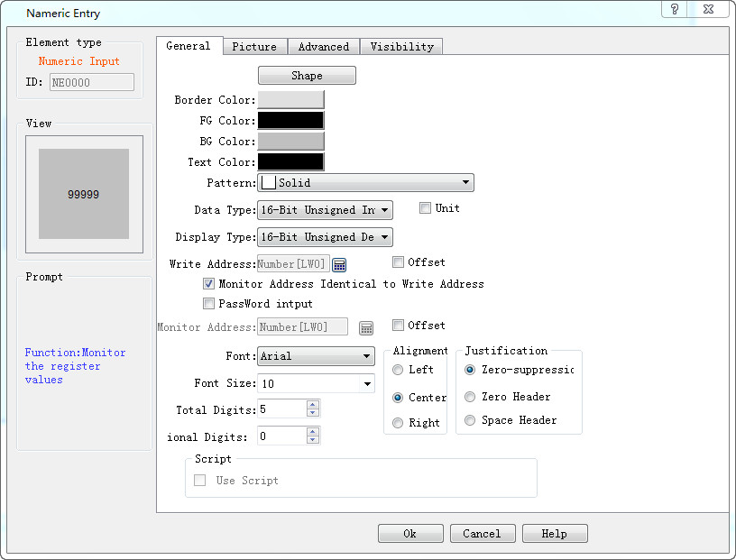Viewport: 736px width, 560px height.
Task: Switch to the Picture tab
Action: pyautogui.click(x=254, y=46)
